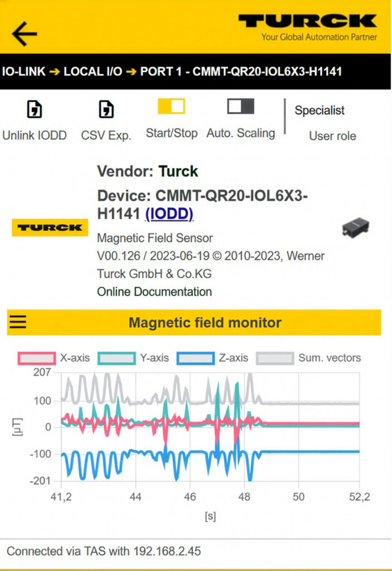Viewport: 392px width, 571px height.
Task: Toggle the Start/Stop switch
Action: point(171,106)
